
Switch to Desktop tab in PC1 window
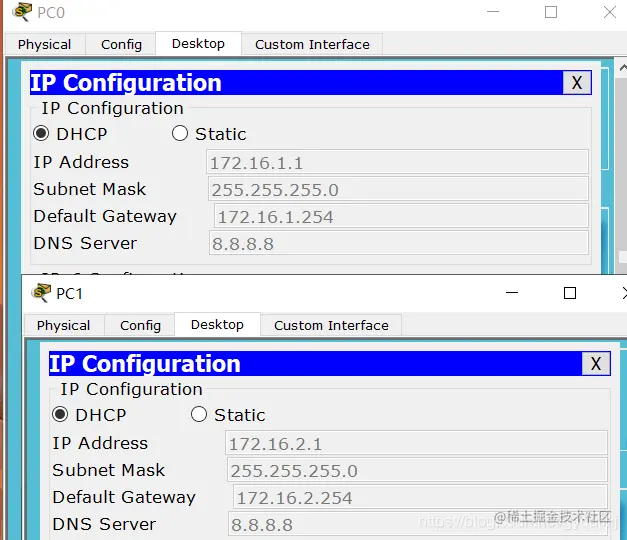click(x=217, y=325)
